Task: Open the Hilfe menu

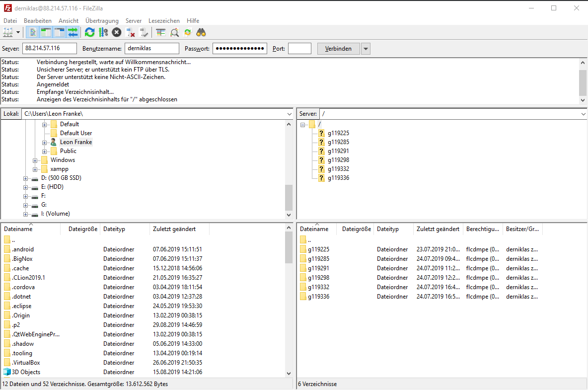Action: [193, 21]
